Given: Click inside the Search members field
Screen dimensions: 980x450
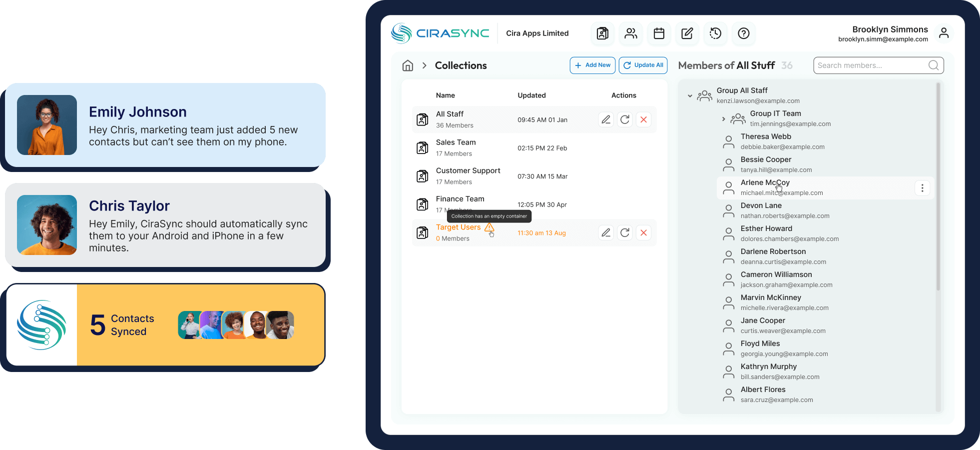Looking at the screenshot, I should tap(869, 65).
